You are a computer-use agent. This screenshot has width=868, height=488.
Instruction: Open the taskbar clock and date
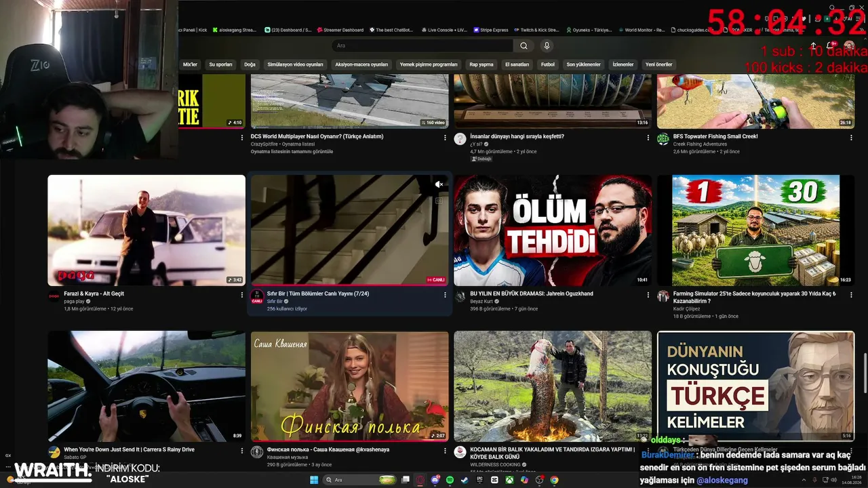coord(850,480)
